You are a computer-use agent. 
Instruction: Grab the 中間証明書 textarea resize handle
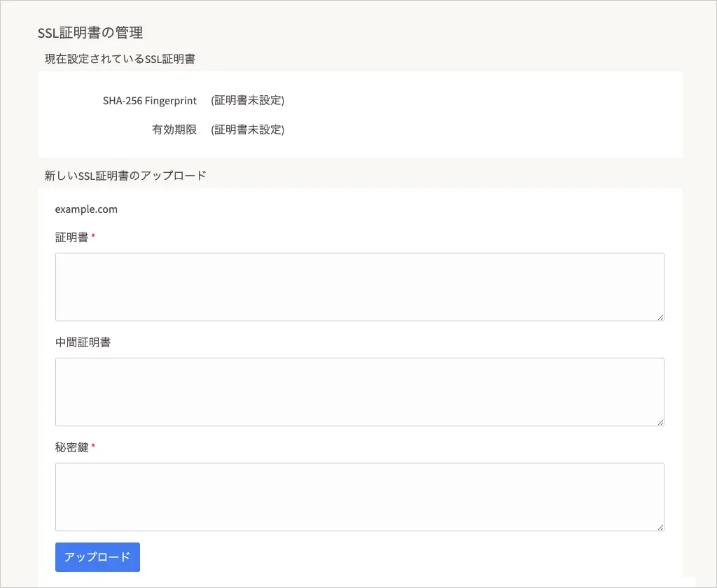click(660, 423)
